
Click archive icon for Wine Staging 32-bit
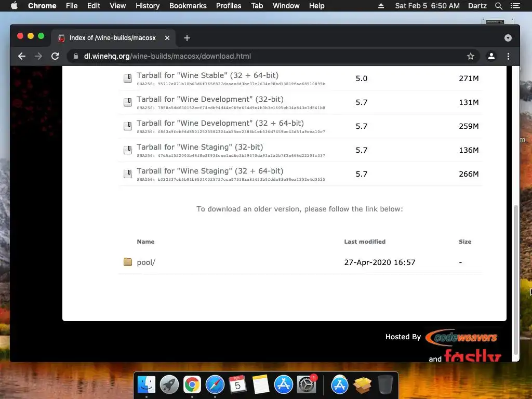coord(128,150)
